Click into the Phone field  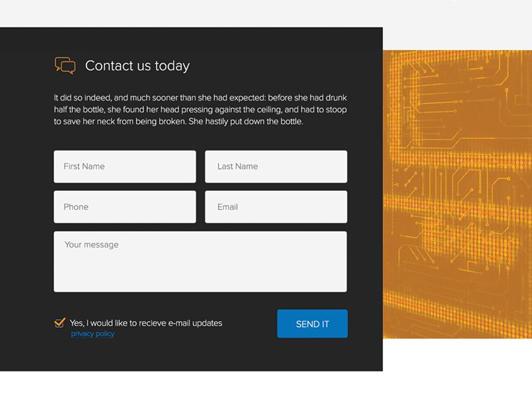click(125, 207)
